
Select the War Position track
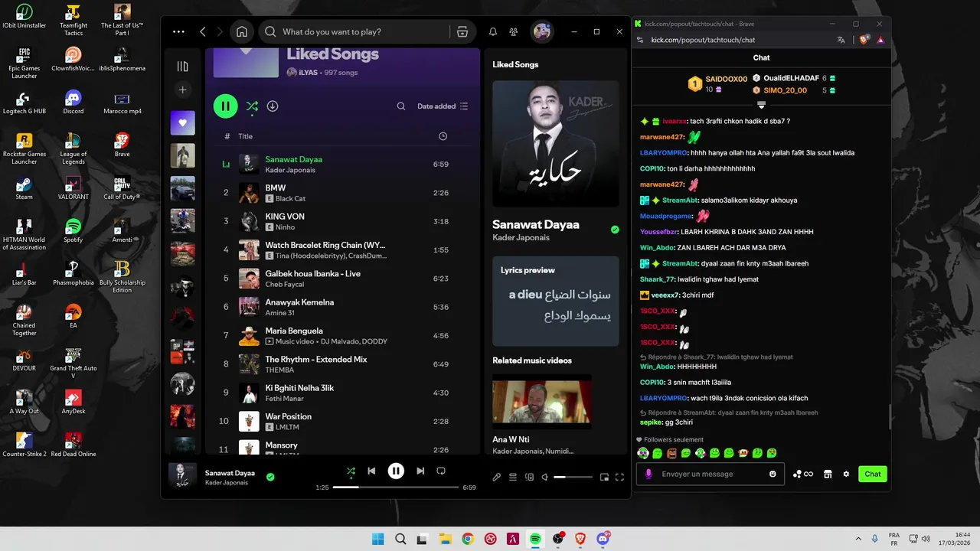point(342,422)
